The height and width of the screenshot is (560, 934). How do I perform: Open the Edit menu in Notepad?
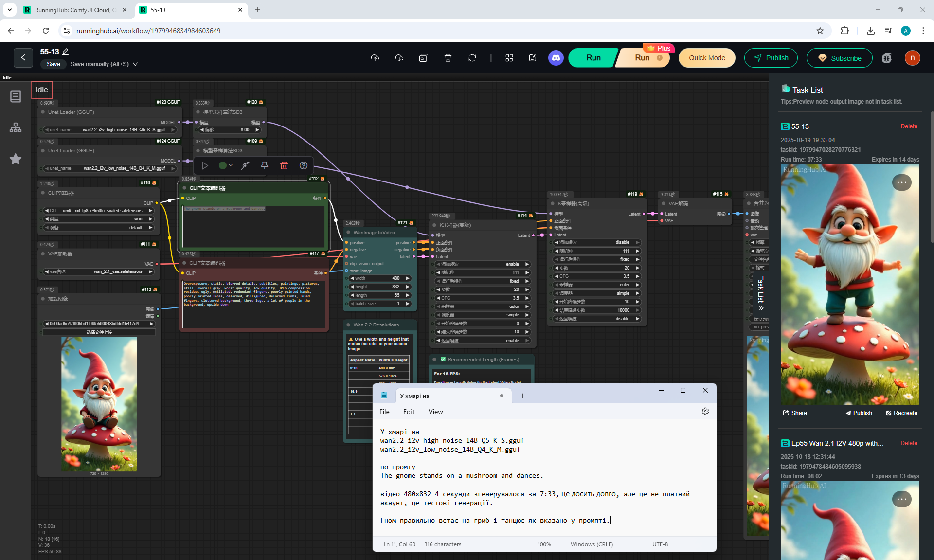[x=409, y=412]
